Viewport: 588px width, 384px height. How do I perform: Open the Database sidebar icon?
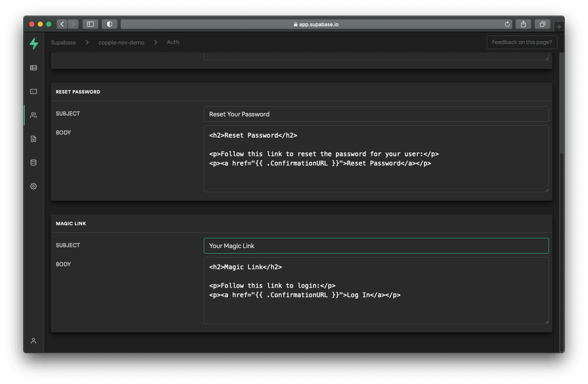pos(33,163)
